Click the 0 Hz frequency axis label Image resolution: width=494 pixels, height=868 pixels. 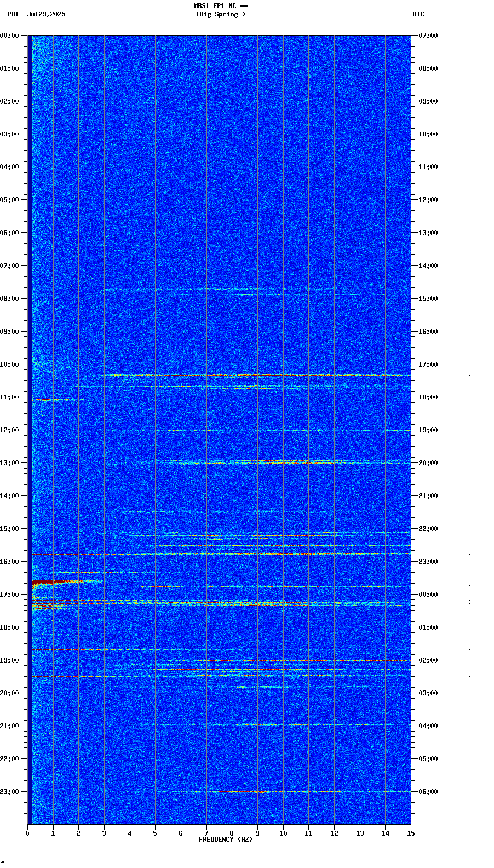tap(27, 833)
